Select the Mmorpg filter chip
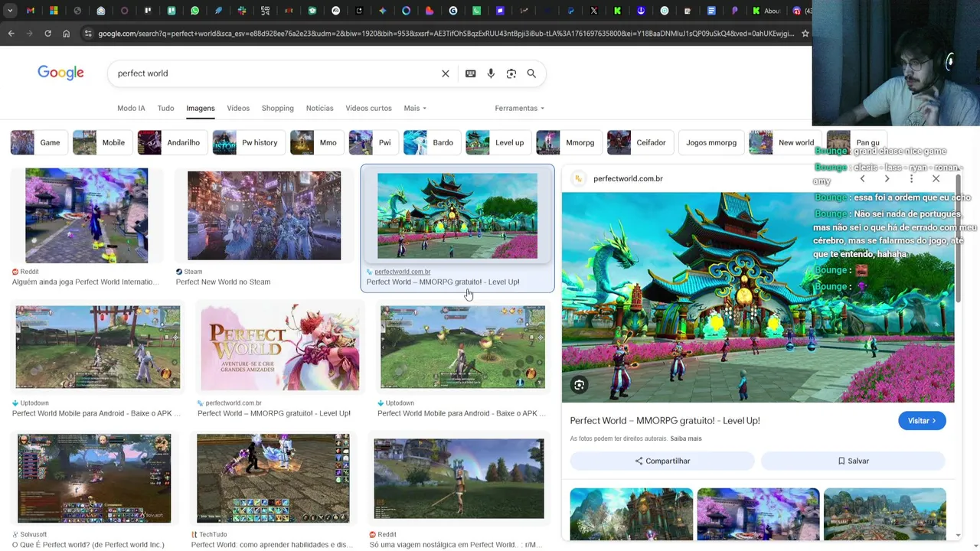 (568, 142)
